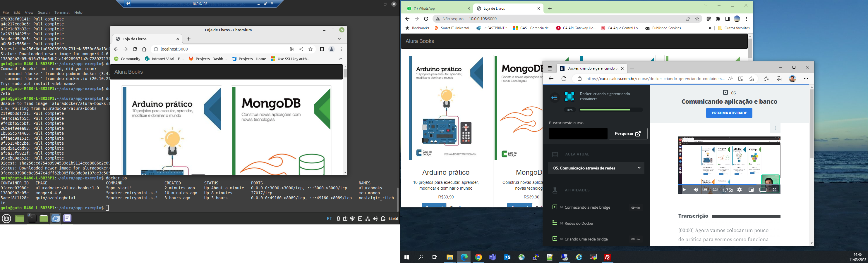Open the Docker course logo icon
868x263 pixels.
click(x=569, y=96)
